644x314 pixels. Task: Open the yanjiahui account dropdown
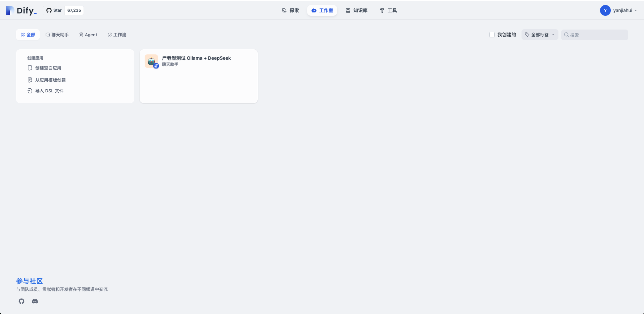625,10
